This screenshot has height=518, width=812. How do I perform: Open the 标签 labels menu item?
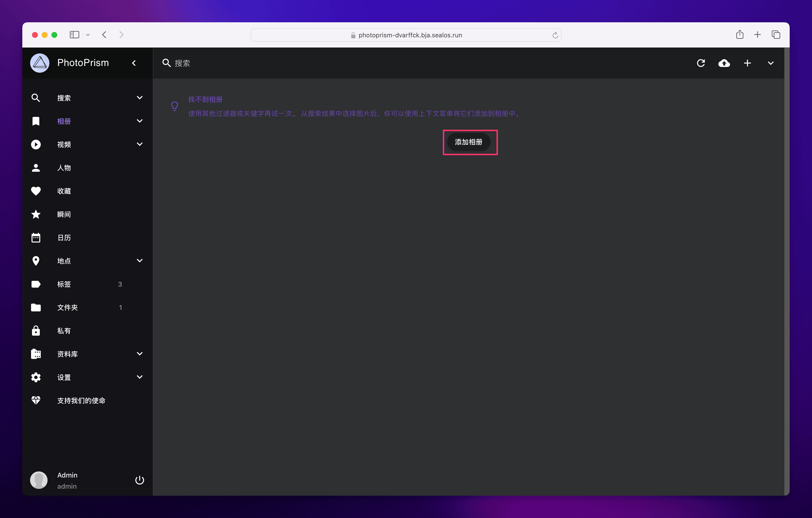pos(64,284)
